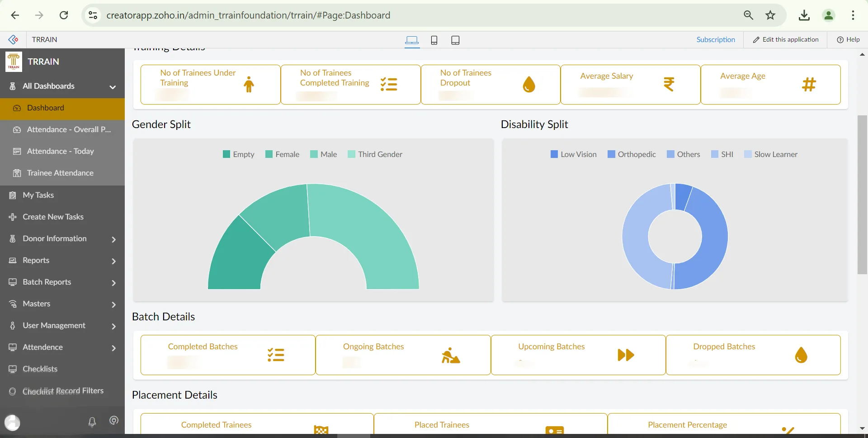The width and height of the screenshot is (868, 438).
Task: Open Help in top bar
Action: 848,40
